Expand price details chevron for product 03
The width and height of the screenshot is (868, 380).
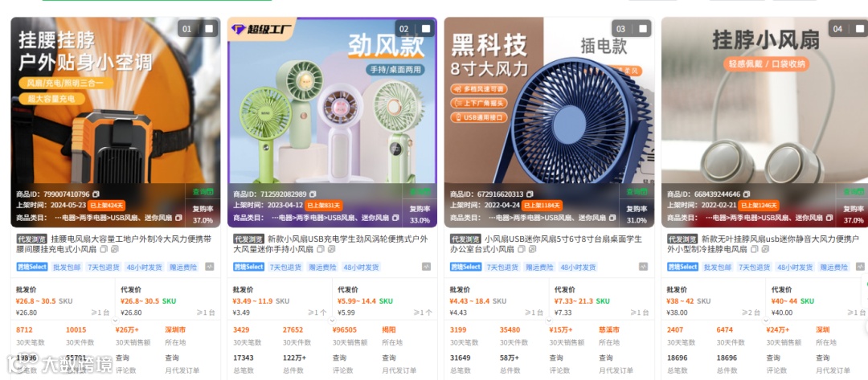pyautogui.click(x=549, y=321)
